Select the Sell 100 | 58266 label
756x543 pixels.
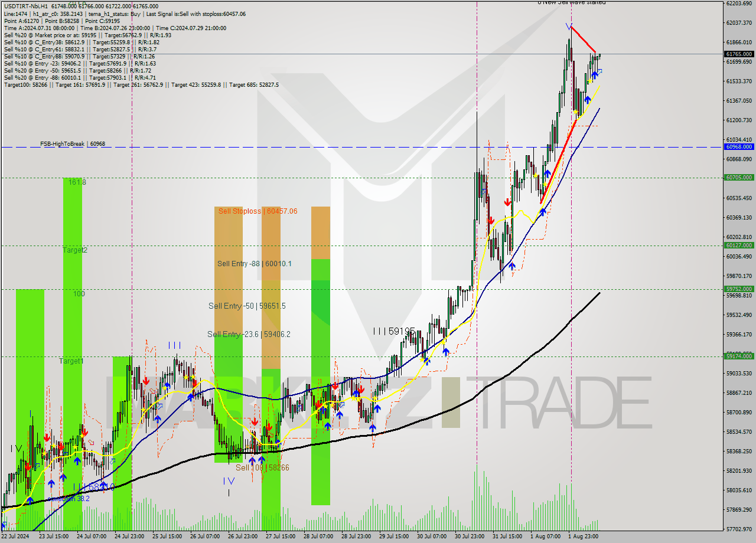click(x=262, y=467)
